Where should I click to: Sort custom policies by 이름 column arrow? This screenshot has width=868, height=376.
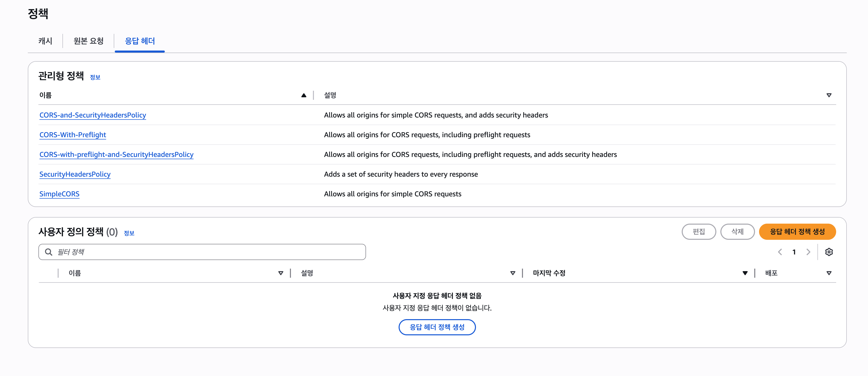(280, 273)
